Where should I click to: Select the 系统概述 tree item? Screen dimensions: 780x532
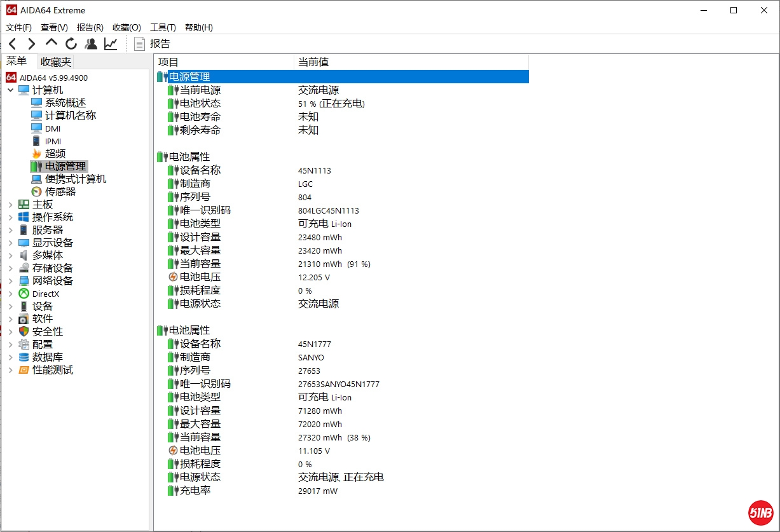(65, 102)
